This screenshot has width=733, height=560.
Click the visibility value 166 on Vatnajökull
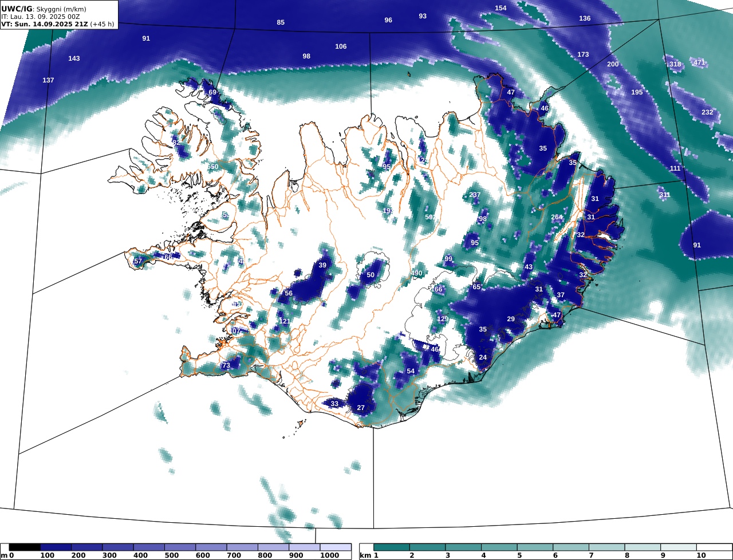[437, 289]
